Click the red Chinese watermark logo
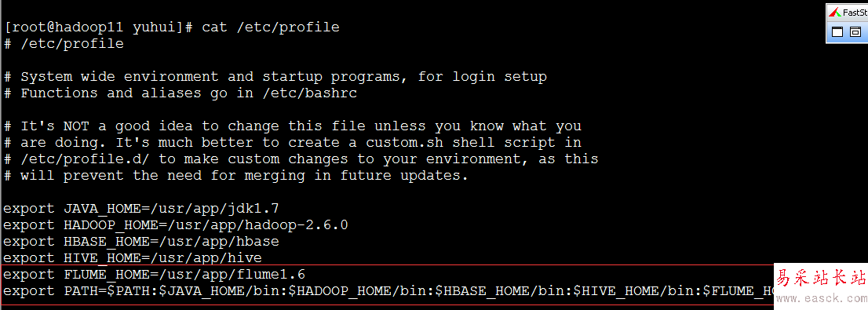The height and width of the screenshot is (310, 868). click(x=822, y=277)
